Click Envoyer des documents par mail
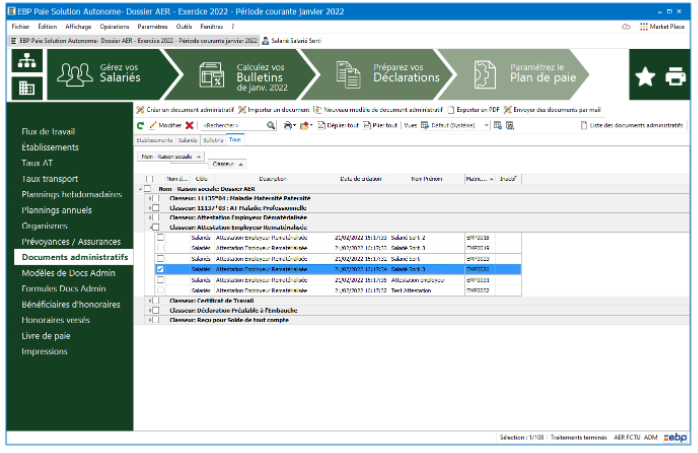This screenshot has width=698, height=453. [x=552, y=109]
